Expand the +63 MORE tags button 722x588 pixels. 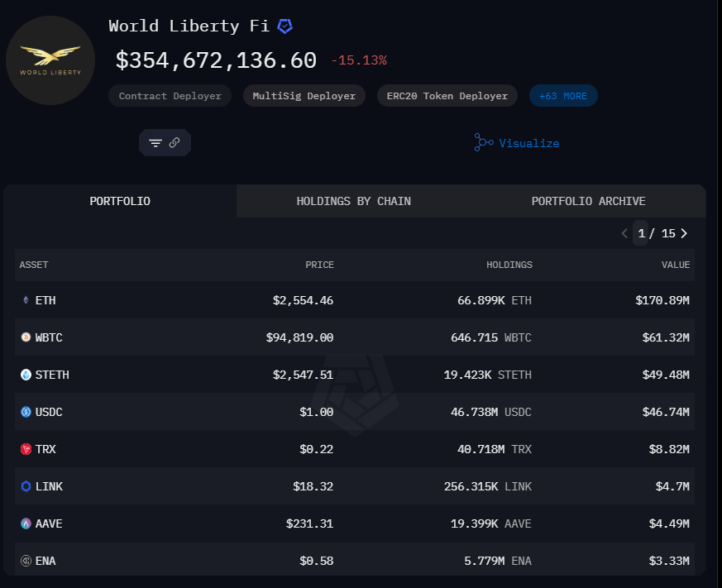(563, 96)
